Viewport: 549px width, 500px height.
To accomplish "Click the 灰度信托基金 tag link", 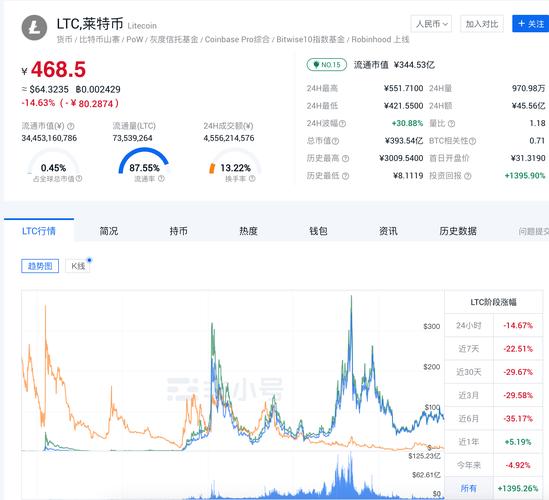I will 174,39.
